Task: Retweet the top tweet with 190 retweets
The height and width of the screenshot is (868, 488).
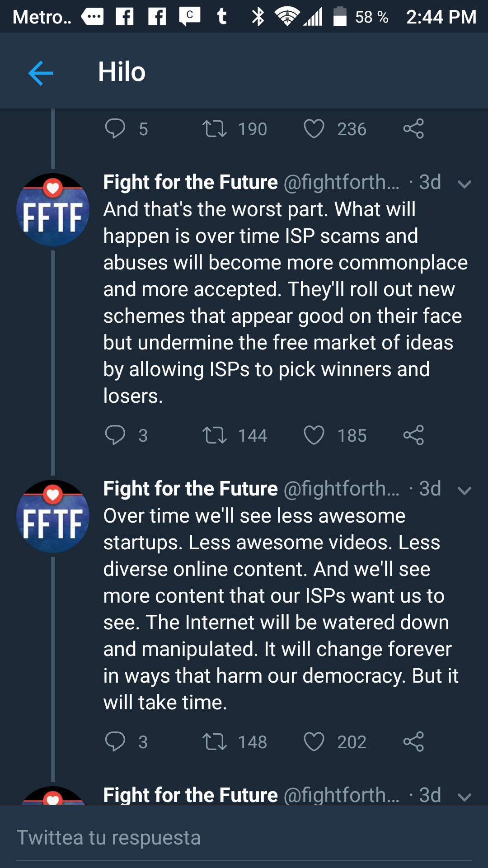Action: pos(215,129)
